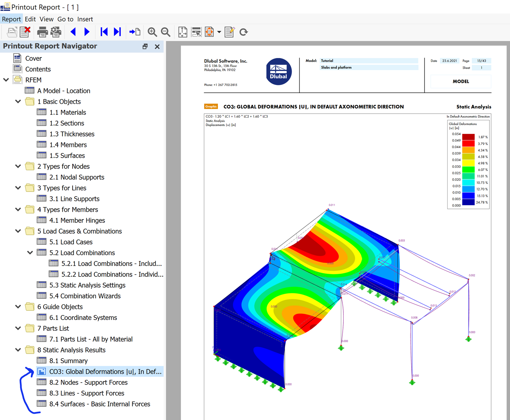Click the go-to-page arrow icon
This screenshot has height=420, width=510.
pos(135,32)
